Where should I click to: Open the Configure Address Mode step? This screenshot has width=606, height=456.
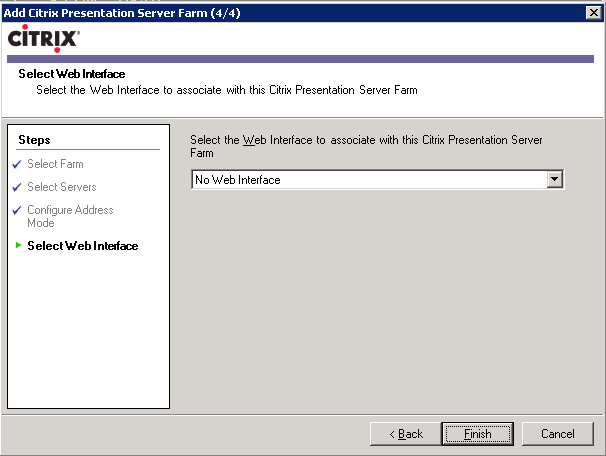tap(69, 216)
